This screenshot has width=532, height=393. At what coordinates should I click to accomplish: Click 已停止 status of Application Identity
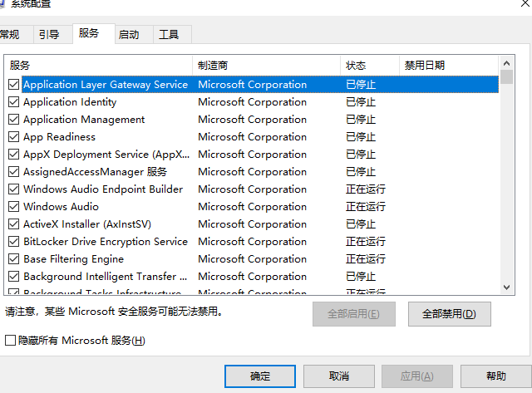pos(361,101)
